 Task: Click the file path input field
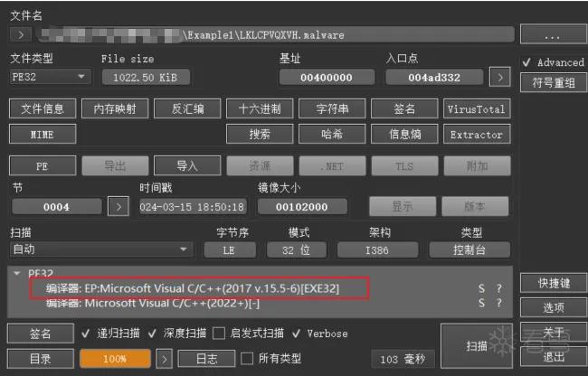[276, 35]
